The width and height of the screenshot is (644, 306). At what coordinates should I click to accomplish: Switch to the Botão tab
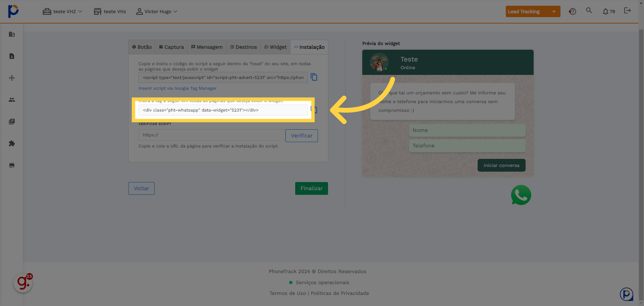click(x=142, y=47)
